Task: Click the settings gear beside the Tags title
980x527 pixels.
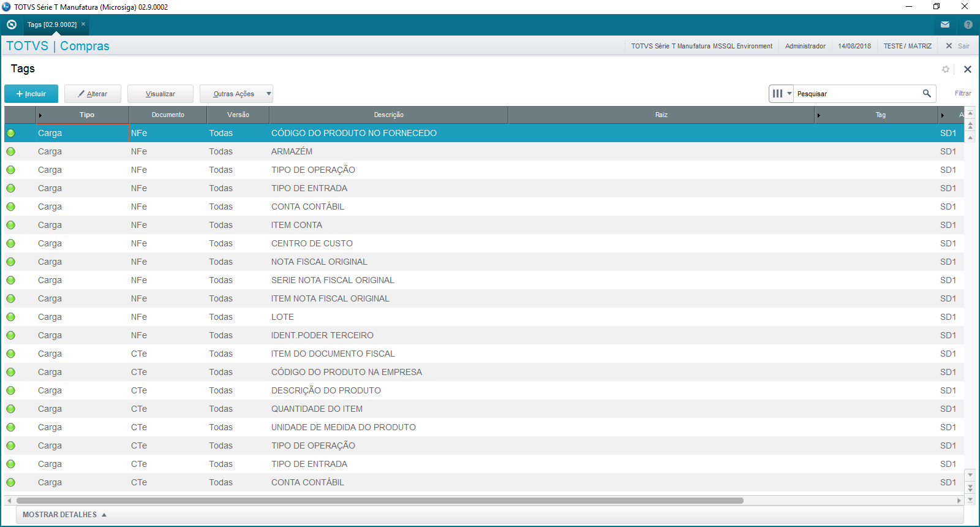Action: (x=946, y=69)
